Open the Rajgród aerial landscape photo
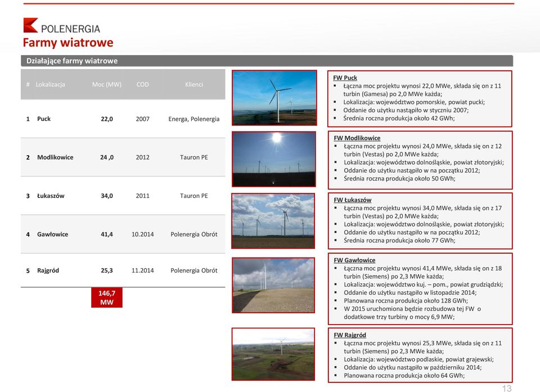Image resolution: width=540 pixels, height=392 pixels. (273, 354)
